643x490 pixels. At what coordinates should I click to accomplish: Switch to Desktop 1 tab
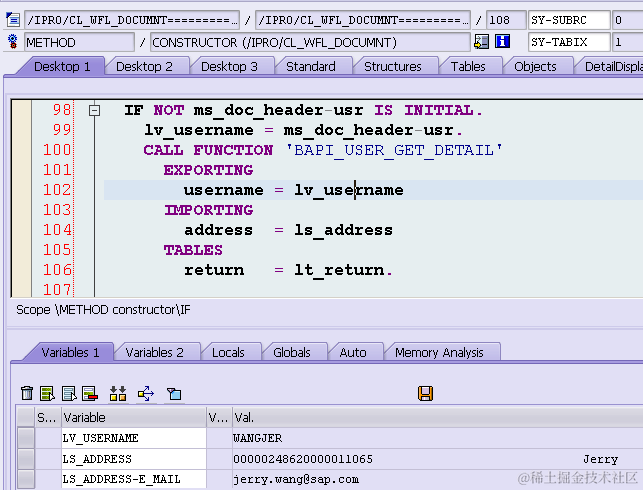(x=62, y=66)
